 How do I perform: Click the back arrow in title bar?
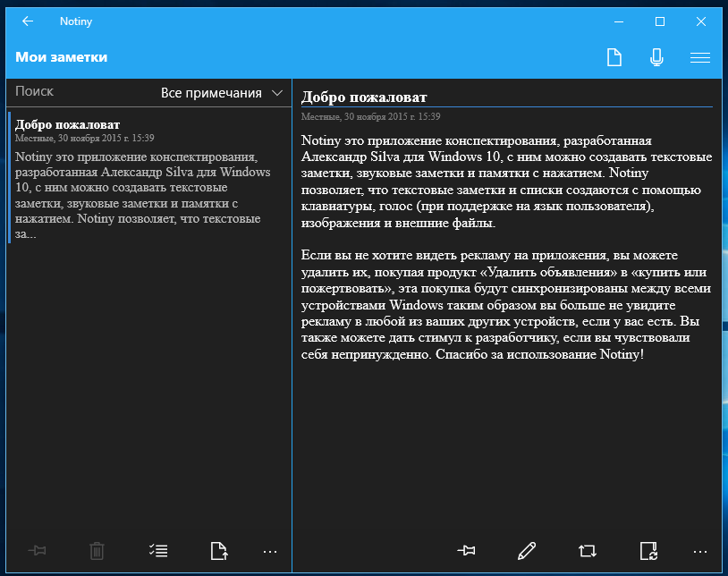coord(28,21)
